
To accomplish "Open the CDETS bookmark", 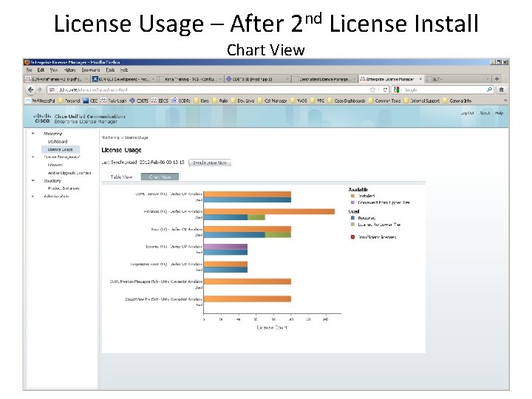I will click(139, 100).
